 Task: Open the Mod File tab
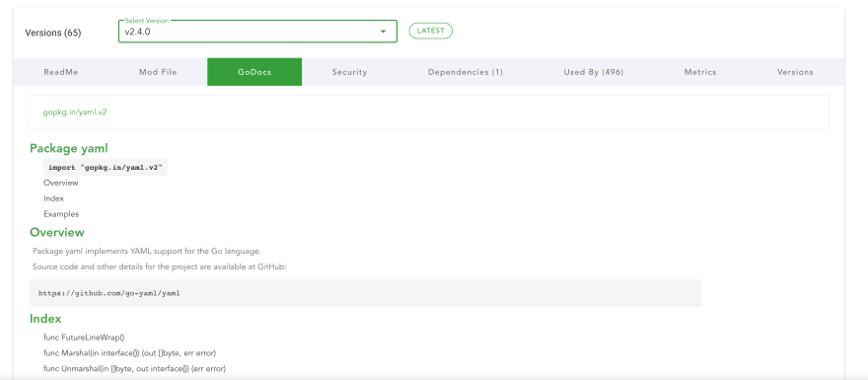158,72
